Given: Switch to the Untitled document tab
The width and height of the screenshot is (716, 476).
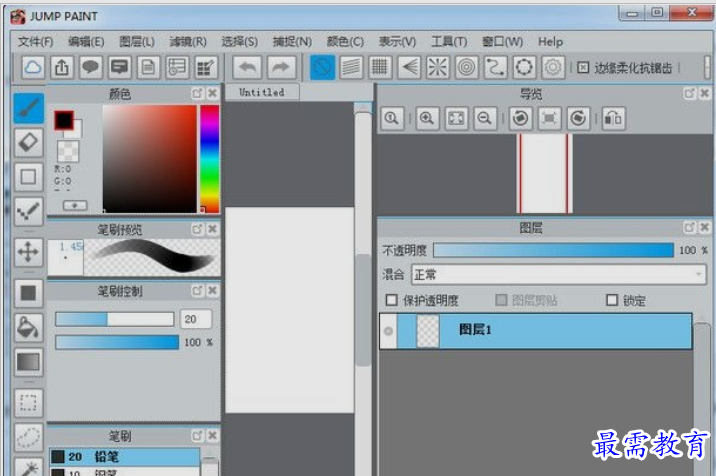Looking at the screenshot, I should [262, 92].
